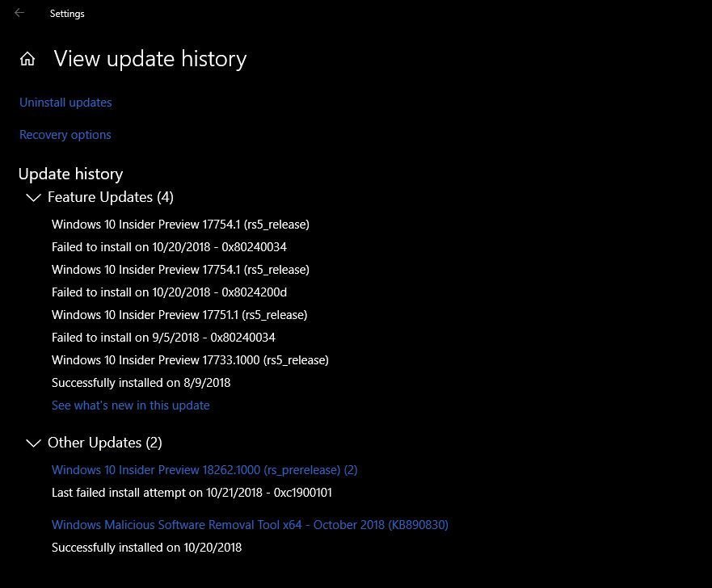
Task: Open Windows Malicious Software Removal Tool link
Action: click(250, 525)
